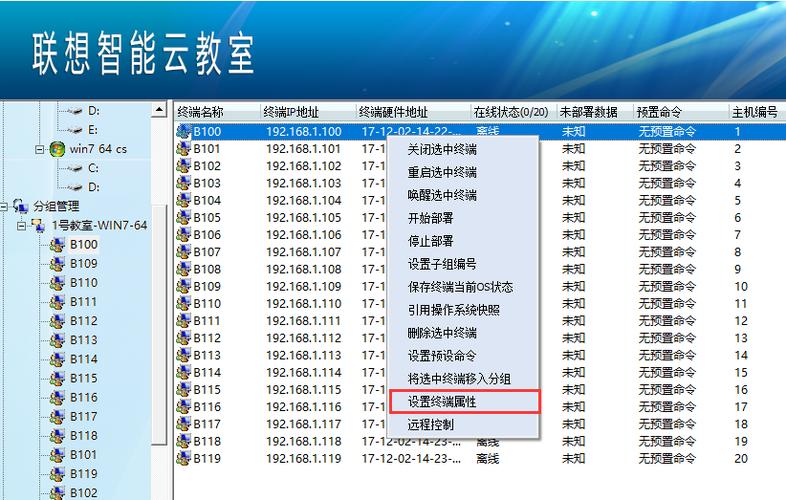Click 未知 in the B111 row
Screen dimensions: 786x500
point(573,321)
